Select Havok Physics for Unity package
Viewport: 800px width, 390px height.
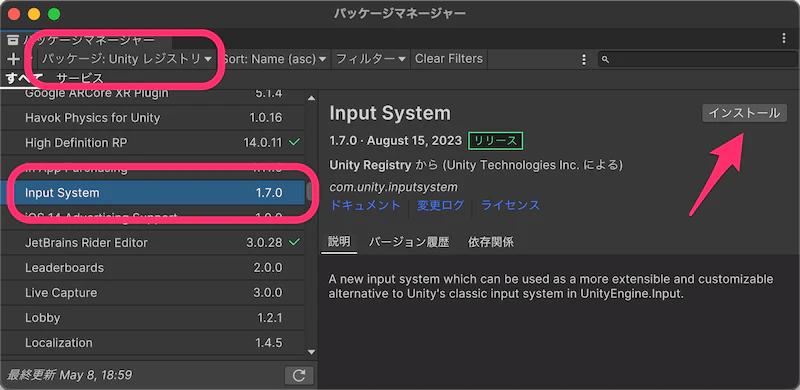tap(153, 118)
